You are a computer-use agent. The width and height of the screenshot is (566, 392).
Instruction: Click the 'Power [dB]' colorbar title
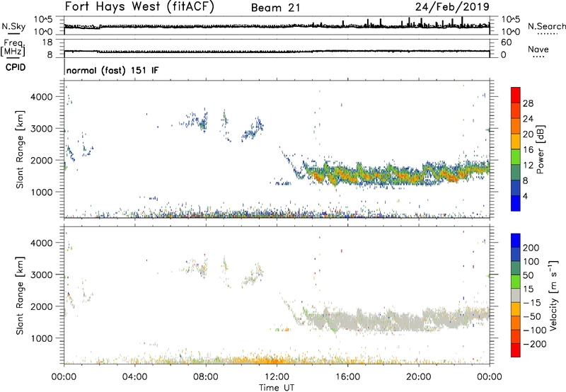(540, 149)
